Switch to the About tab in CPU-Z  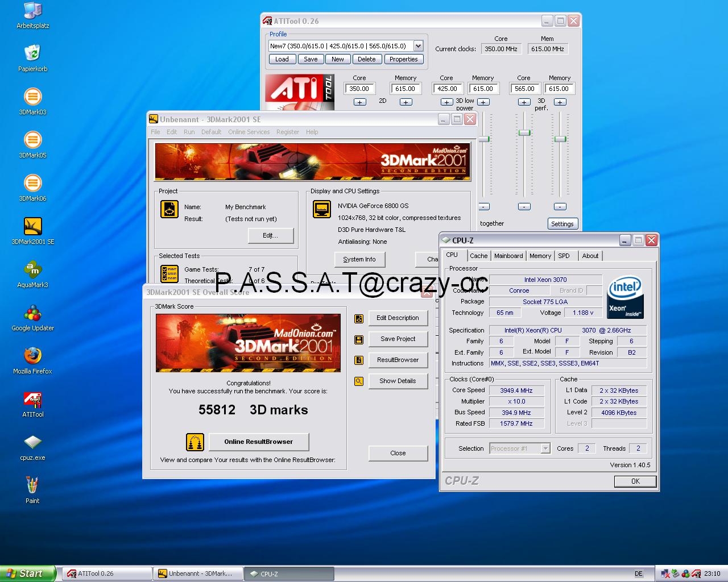click(590, 256)
